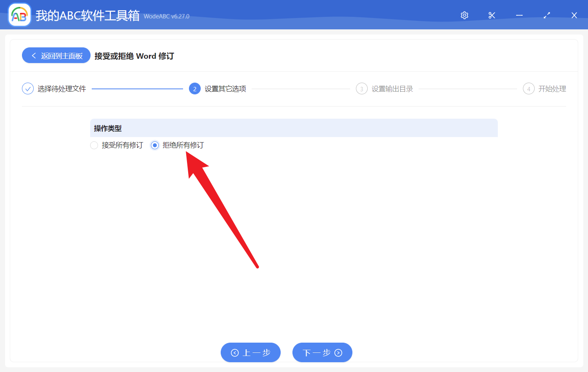
Task: Click the 上一步 button to go back
Action: pos(250,352)
